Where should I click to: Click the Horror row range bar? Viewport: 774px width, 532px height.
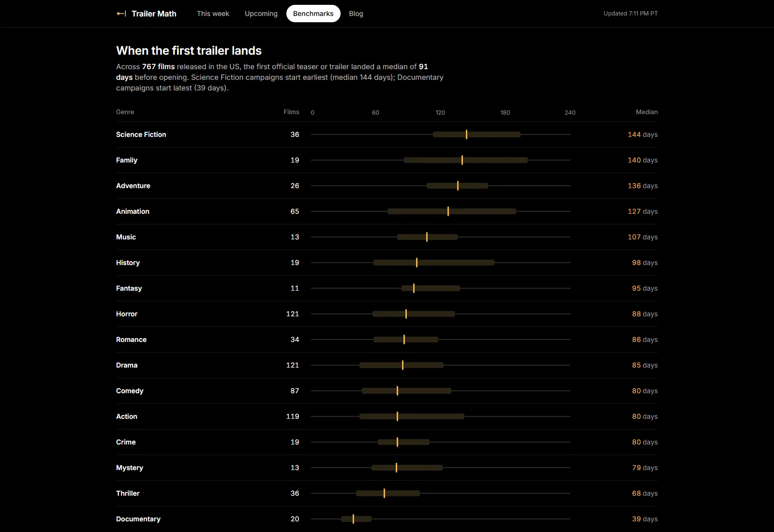click(414, 314)
